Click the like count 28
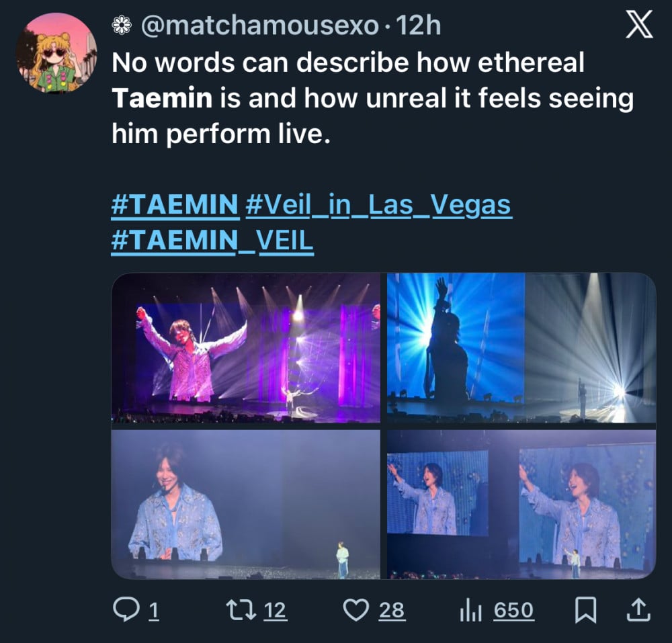The image size is (672, 643). click(391, 610)
